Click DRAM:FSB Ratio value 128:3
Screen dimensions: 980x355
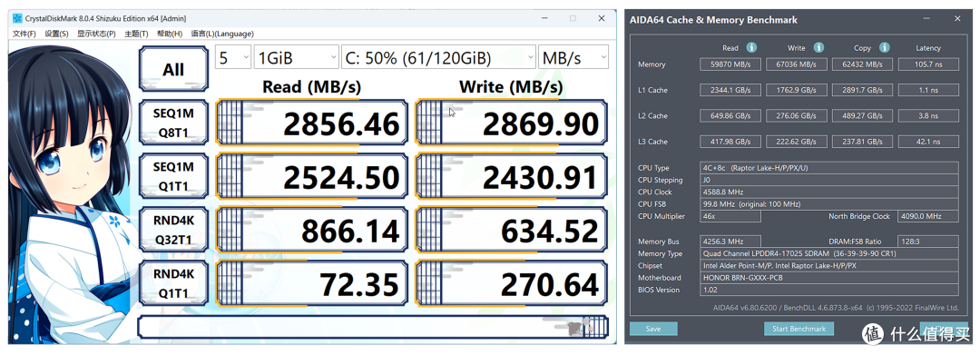[x=928, y=242]
